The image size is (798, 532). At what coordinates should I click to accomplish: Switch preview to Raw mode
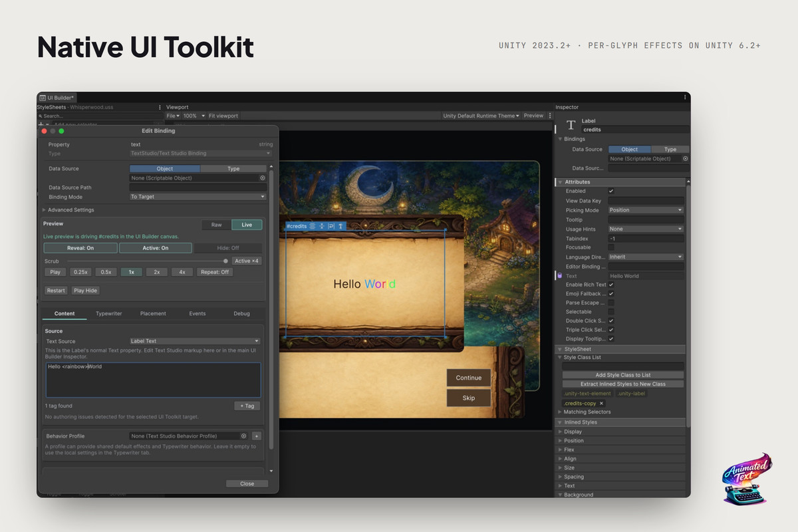click(x=217, y=225)
